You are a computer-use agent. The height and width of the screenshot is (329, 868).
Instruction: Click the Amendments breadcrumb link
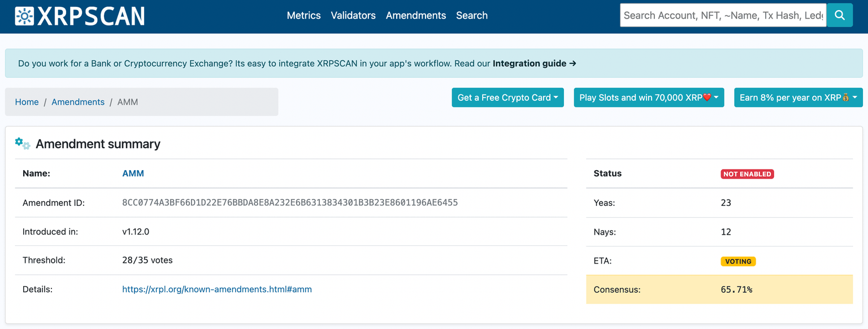(78, 102)
